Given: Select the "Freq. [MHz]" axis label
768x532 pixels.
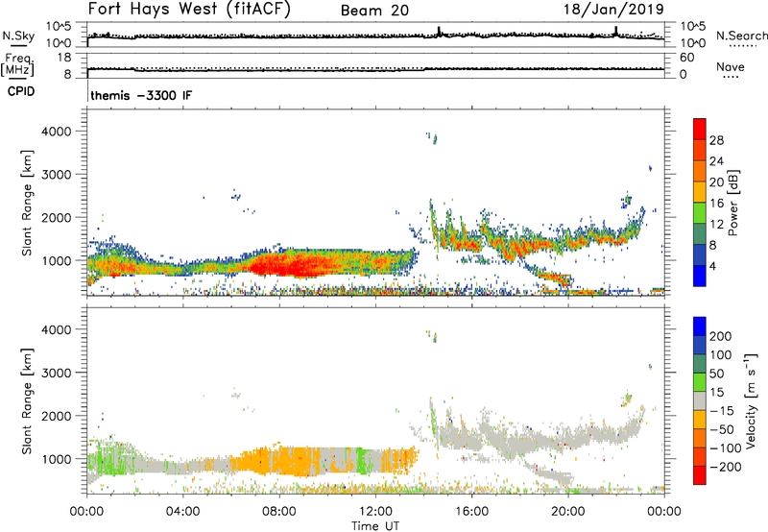Looking at the screenshot, I should click(18, 64).
